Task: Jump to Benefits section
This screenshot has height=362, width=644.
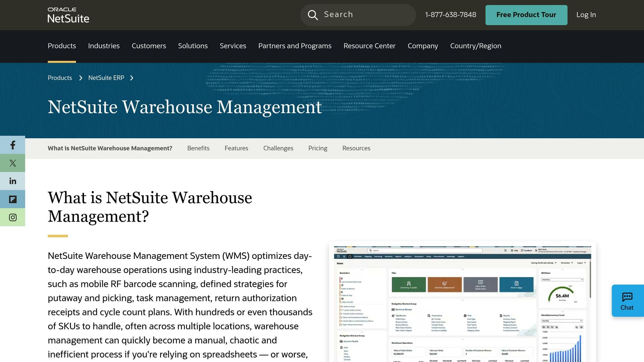Action: pyautogui.click(x=198, y=148)
